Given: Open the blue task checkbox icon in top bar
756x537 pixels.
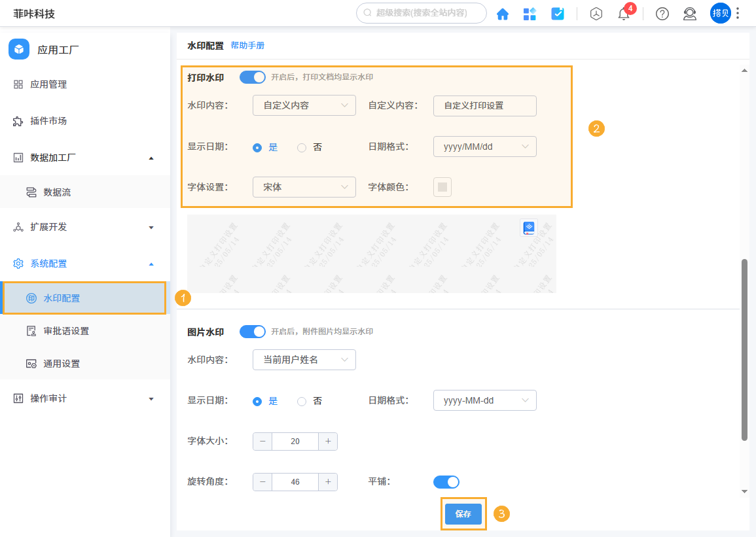Looking at the screenshot, I should coord(558,13).
